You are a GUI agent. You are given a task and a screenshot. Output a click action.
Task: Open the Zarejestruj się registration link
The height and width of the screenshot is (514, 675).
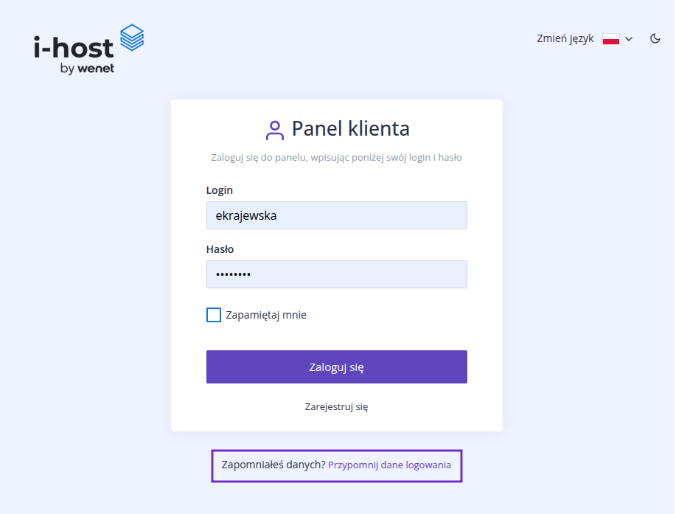point(337,407)
